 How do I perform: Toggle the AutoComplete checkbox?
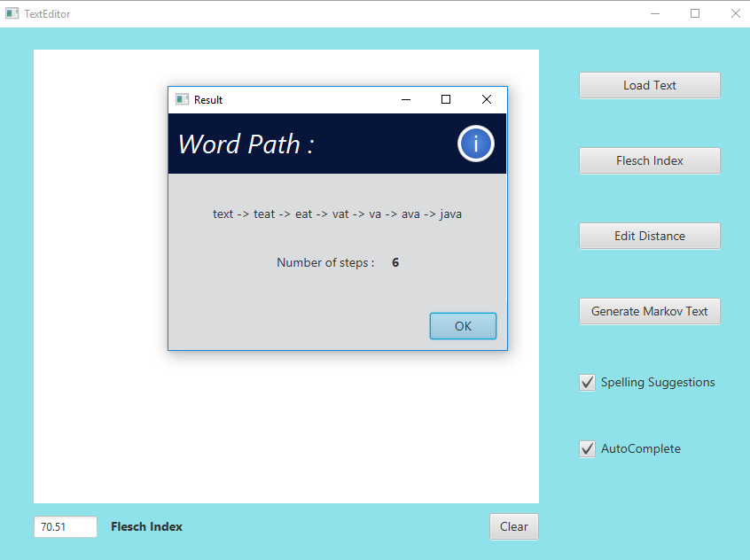pos(588,449)
